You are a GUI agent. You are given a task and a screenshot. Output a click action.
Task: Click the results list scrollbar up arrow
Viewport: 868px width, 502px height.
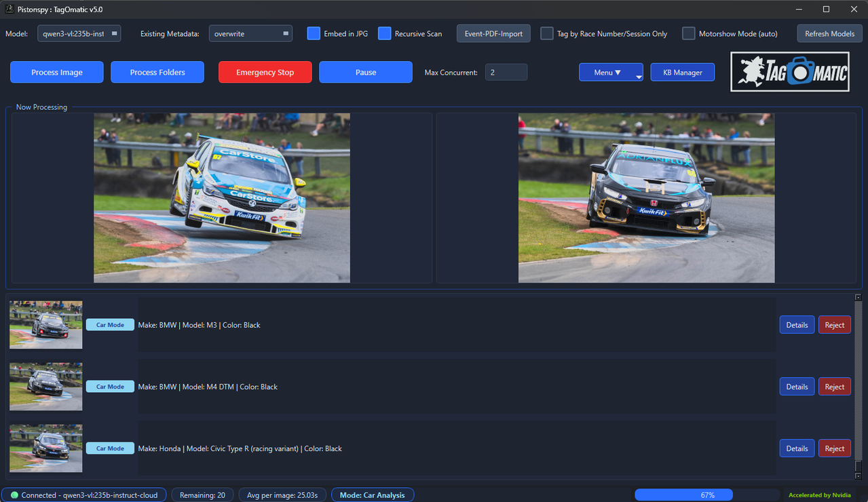click(x=858, y=297)
